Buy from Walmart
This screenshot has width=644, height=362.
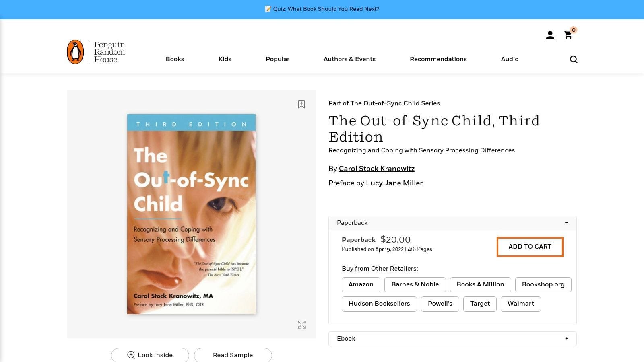pos(520,304)
